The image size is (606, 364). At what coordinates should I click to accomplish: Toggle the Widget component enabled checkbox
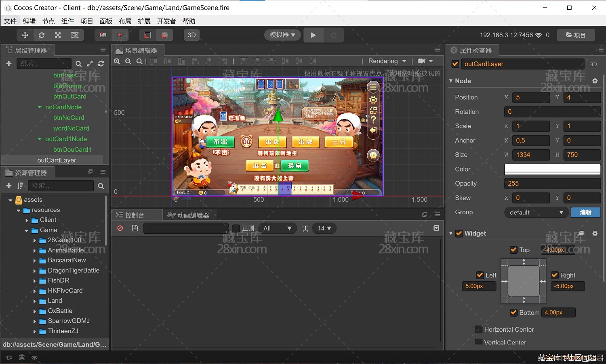459,233
